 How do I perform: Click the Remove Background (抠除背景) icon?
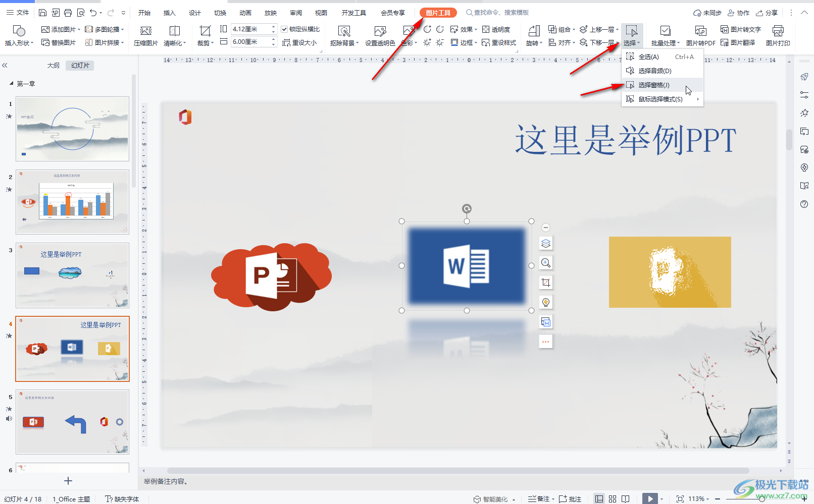pos(344,31)
